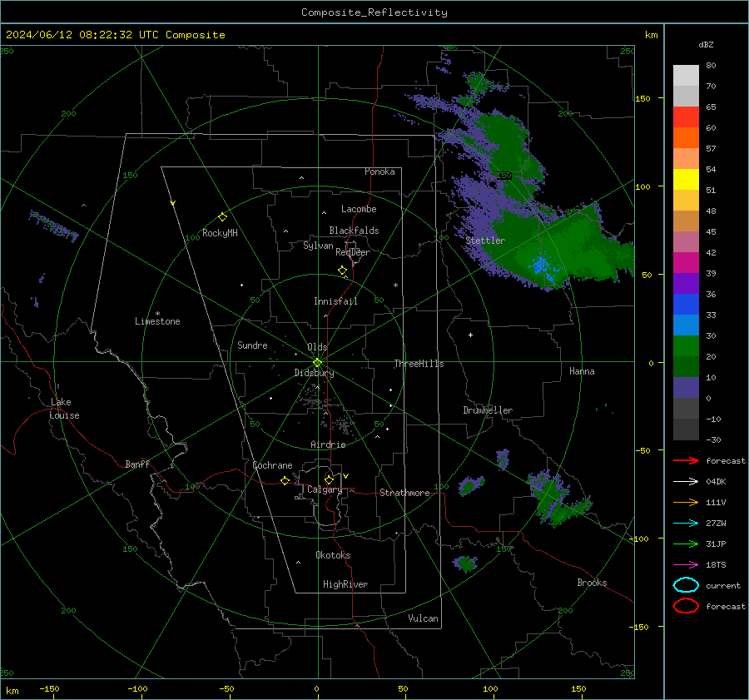Image resolution: width=749 pixels, height=700 pixels.
Task: Click the Okotoks label
Action: (x=333, y=555)
